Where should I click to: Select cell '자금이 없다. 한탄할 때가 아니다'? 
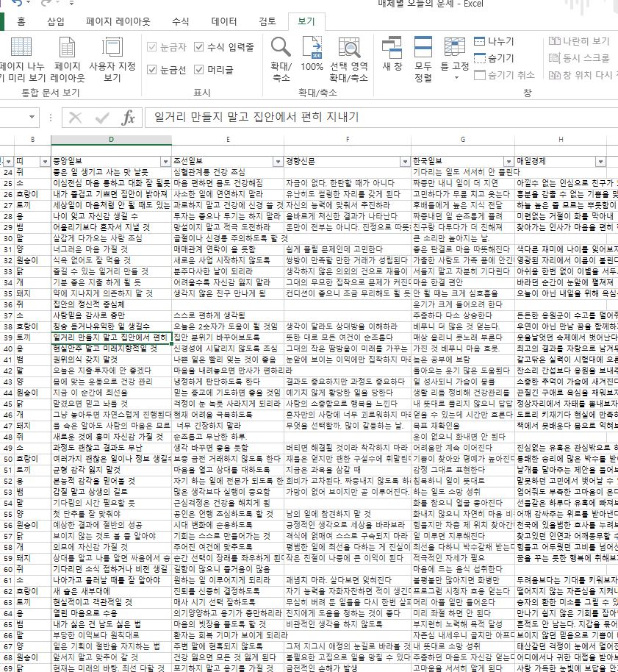tap(348, 183)
